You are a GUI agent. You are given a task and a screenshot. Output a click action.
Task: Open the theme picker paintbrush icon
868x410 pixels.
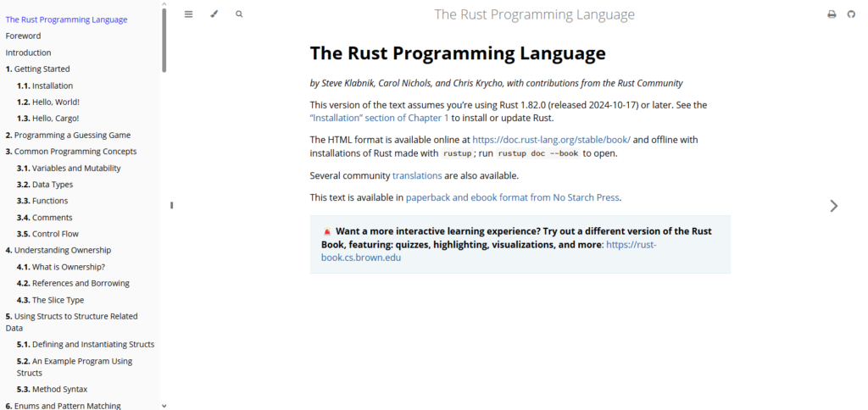pyautogui.click(x=214, y=14)
